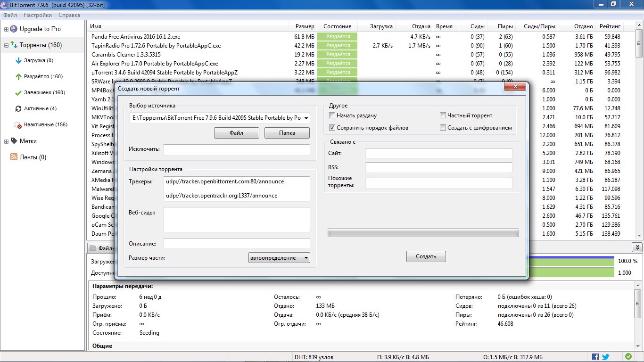Viewport: 644px width, 362px height.
Task: Click the Files tab folder icon
Action: coord(93,248)
